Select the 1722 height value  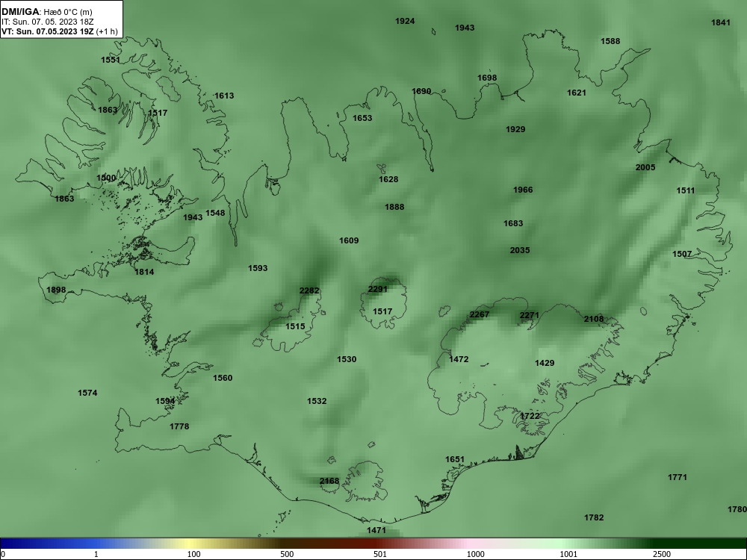point(530,416)
